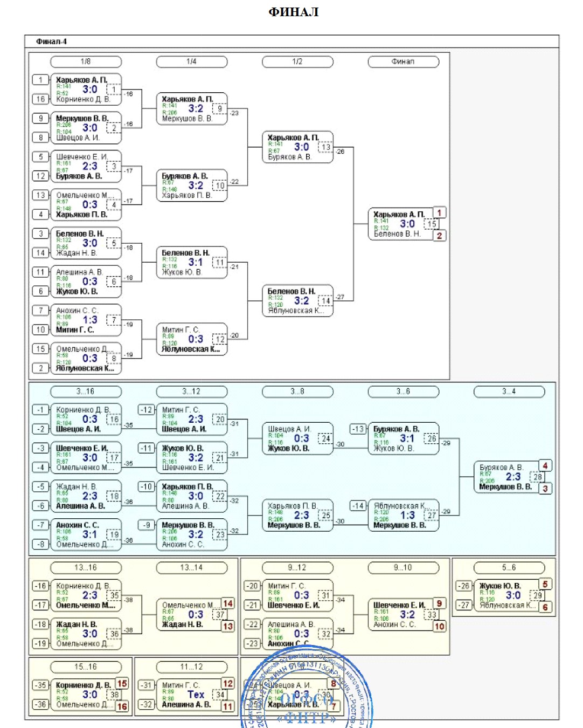Open 1/2 match Харьяков А. П. vs Буряков
The width and height of the screenshot is (583, 728).
(x=298, y=147)
